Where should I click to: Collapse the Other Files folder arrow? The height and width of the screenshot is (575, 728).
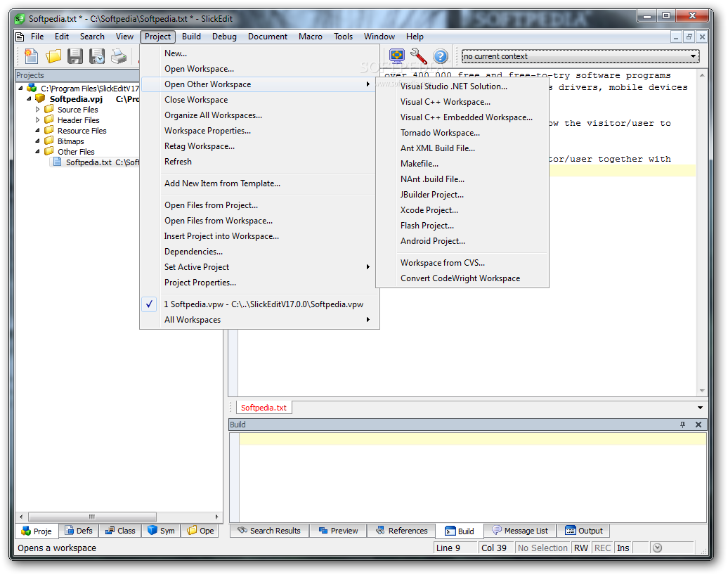(38, 151)
